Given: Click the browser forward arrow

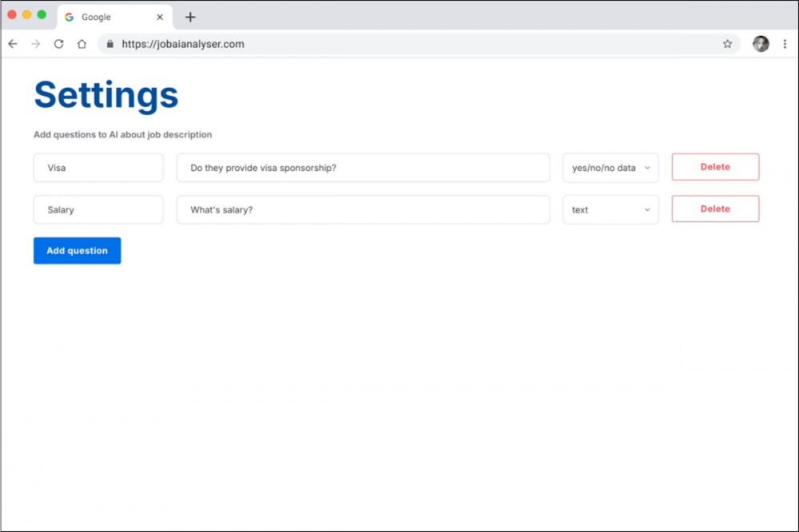Looking at the screenshot, I should [36, 44].
